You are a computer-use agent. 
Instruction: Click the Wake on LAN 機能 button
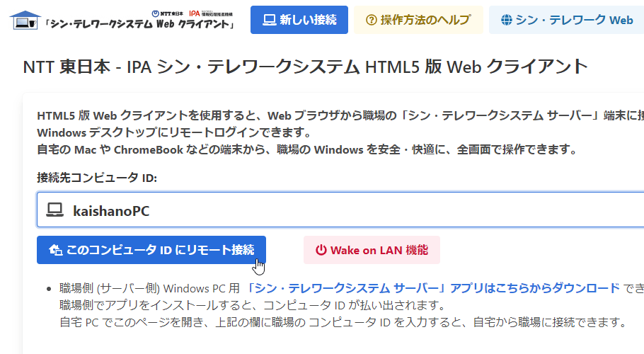point(372,250)
